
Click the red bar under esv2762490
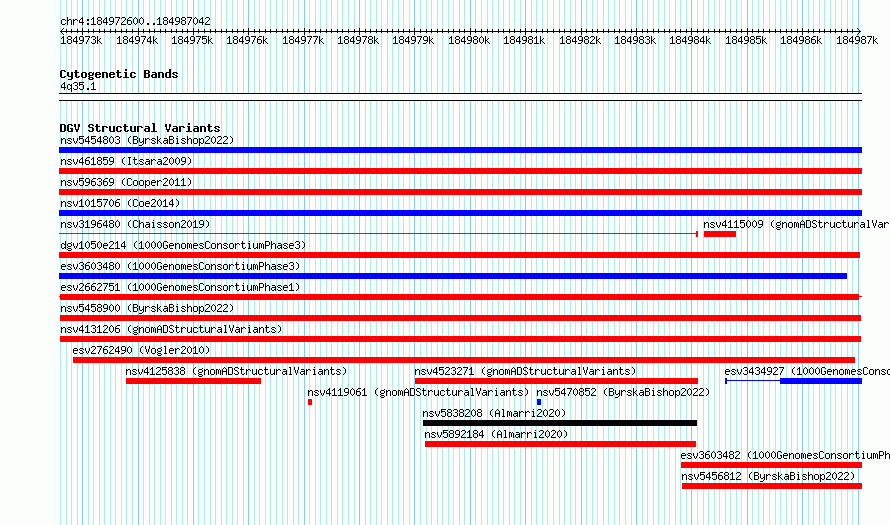464,360
